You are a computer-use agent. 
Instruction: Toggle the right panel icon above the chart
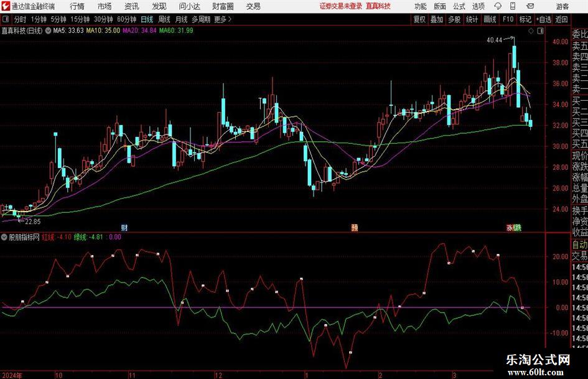click(x=540, y=31)
